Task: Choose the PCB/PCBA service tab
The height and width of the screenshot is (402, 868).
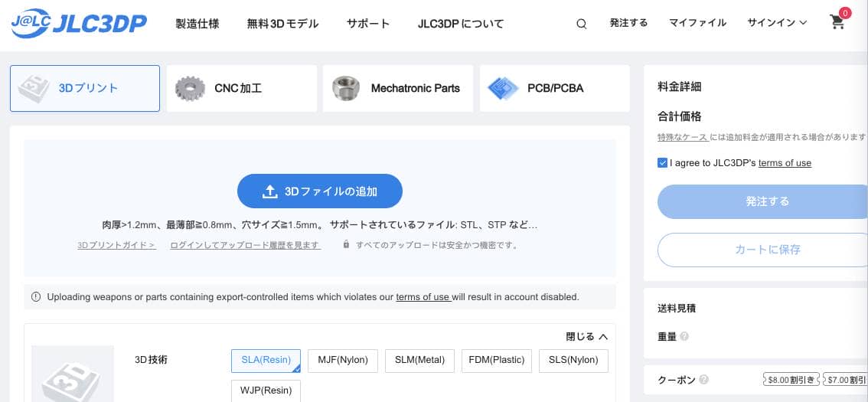Action: coord(554,88)
